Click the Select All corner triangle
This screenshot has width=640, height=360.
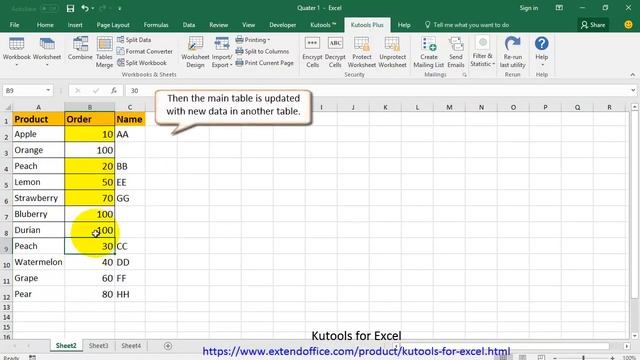(8, 107)
